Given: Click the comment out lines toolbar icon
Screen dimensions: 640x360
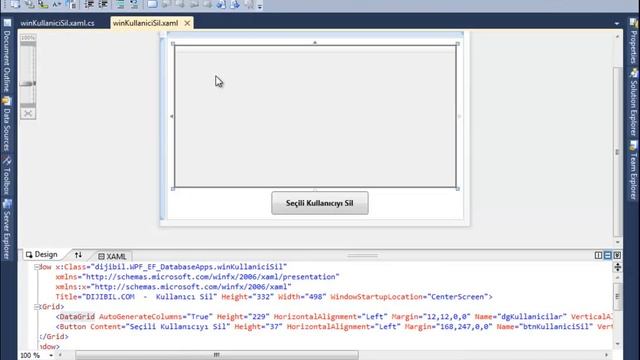Looking at the screenshot, I should pos(120,4).
